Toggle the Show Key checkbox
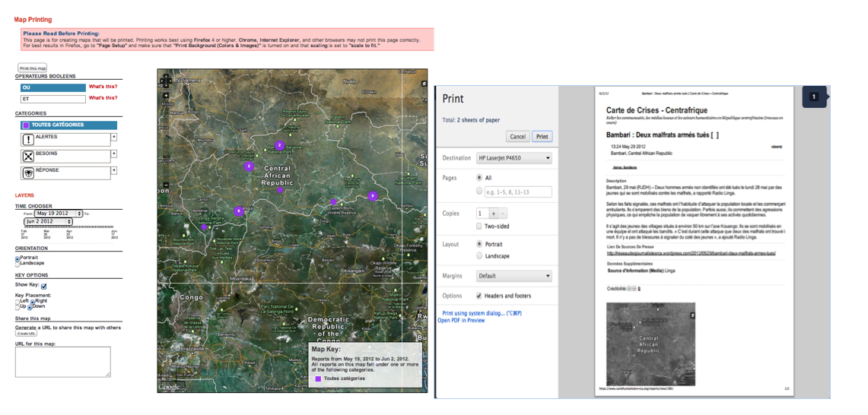This screenshot has width=868, height=415. click(43, 286)
